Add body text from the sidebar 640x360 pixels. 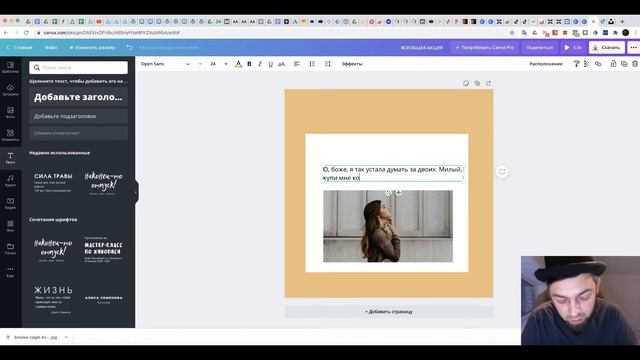click(x=78, y=133)
